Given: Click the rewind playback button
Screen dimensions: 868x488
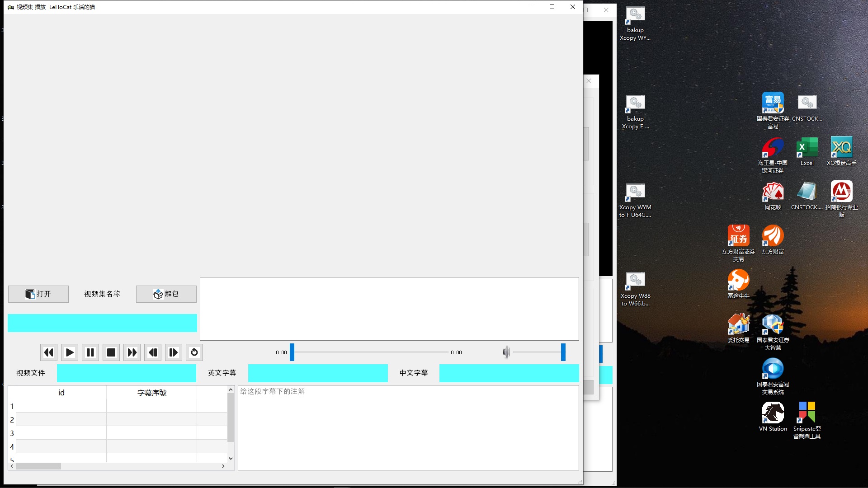Looking at the screenshot, I should 49,352.
